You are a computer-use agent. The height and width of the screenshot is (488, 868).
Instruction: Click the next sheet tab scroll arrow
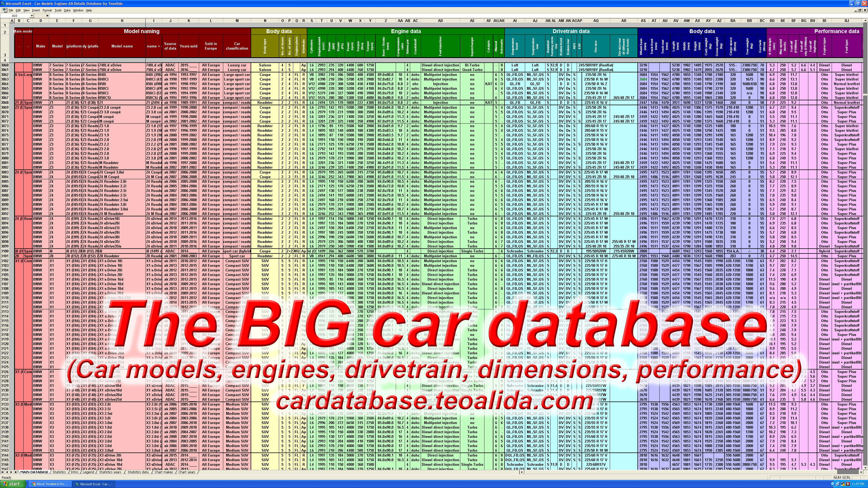tap(11, 472)
